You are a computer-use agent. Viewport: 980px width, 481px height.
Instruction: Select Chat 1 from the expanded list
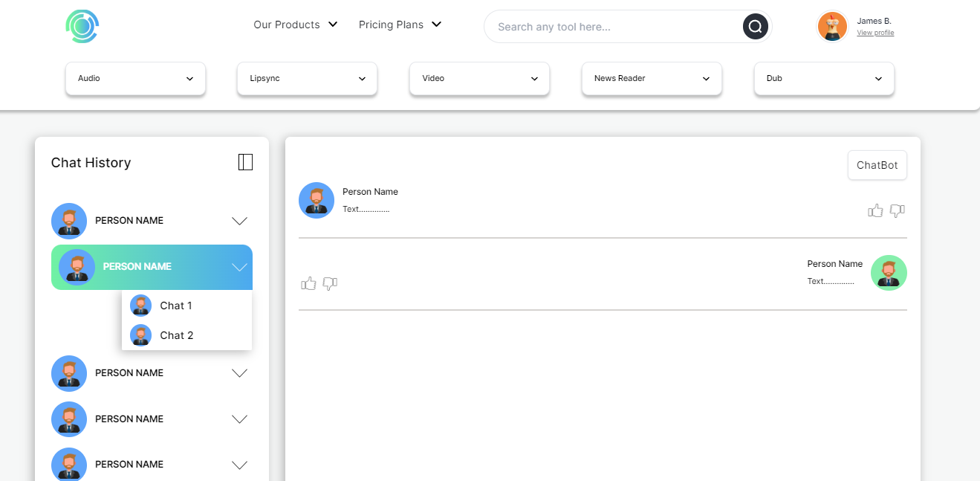tap(176, 306)
